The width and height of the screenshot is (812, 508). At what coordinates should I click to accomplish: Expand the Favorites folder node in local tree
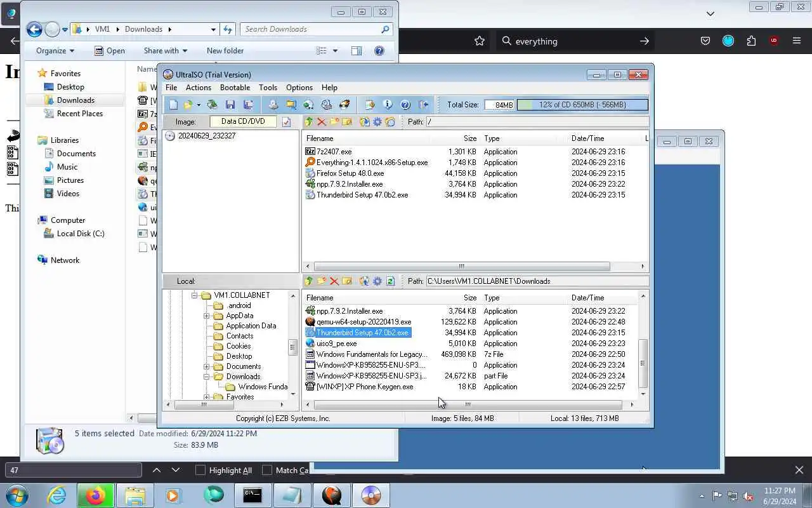pyautogui.click(x=207, y=397)
